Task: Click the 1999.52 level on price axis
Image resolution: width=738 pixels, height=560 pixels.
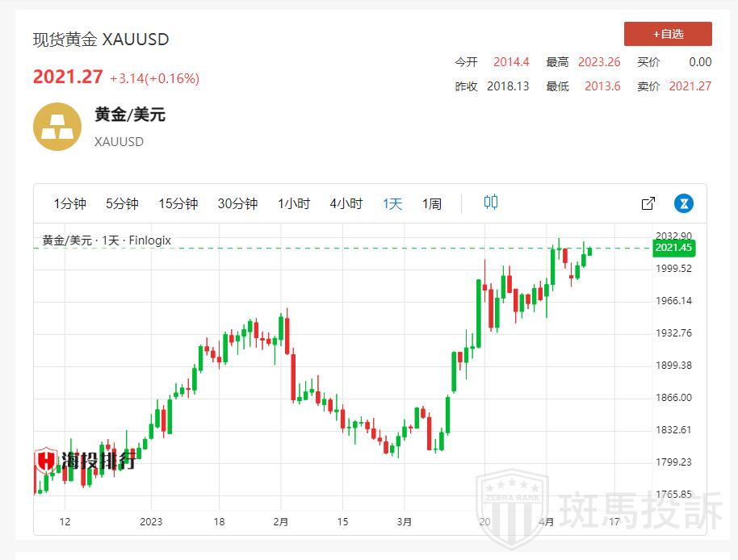Action: point(673,269)
